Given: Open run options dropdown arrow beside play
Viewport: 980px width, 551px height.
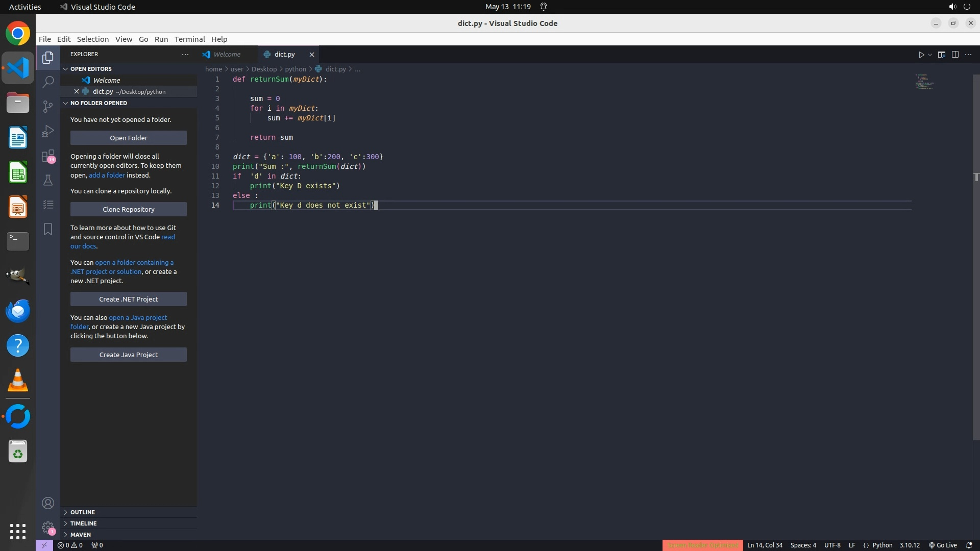Looking at the screenshot, I should tap(930, 55).
